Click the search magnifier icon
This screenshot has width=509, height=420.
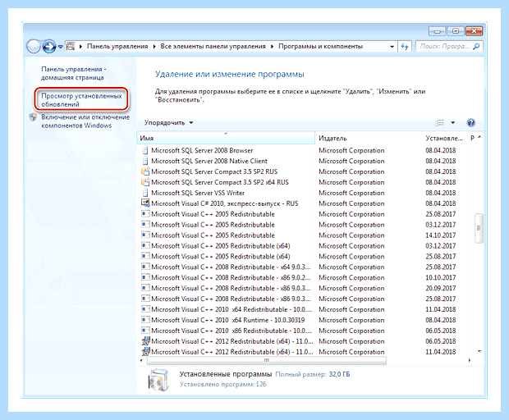pos(476,47)
